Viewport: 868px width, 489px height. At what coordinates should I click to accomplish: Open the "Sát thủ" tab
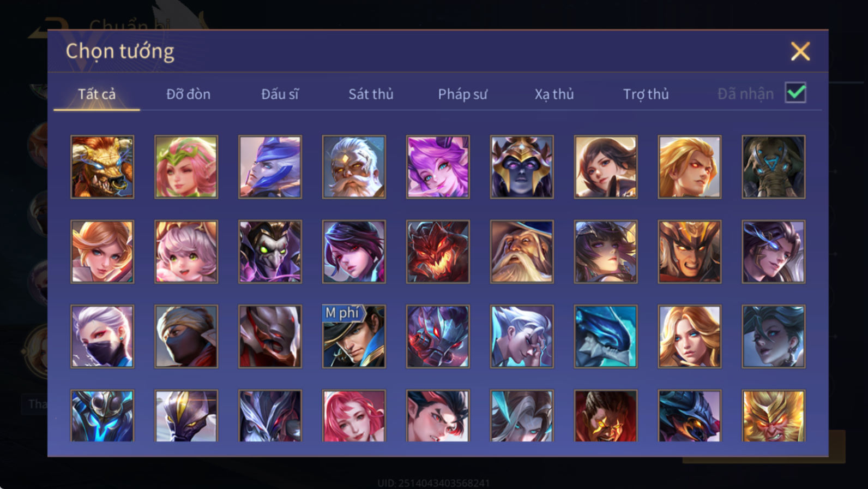371,94
